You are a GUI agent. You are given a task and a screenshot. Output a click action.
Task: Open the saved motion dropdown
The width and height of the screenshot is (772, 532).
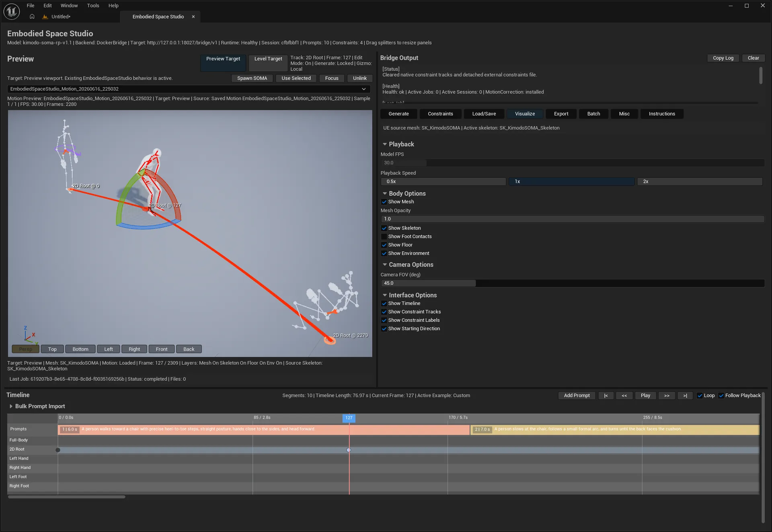[189, 89]
